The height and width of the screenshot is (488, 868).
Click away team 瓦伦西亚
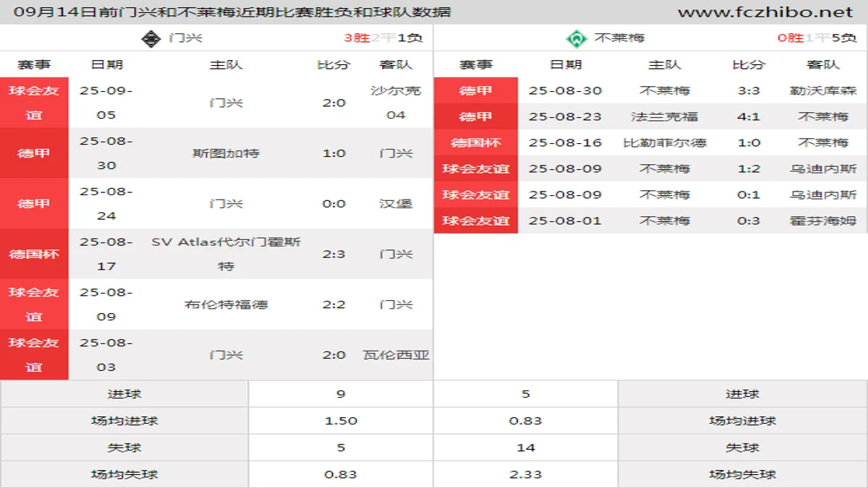click(396, 355)
